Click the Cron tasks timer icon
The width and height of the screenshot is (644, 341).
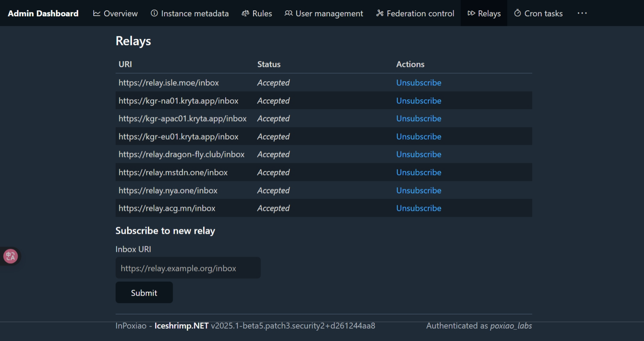518,13
